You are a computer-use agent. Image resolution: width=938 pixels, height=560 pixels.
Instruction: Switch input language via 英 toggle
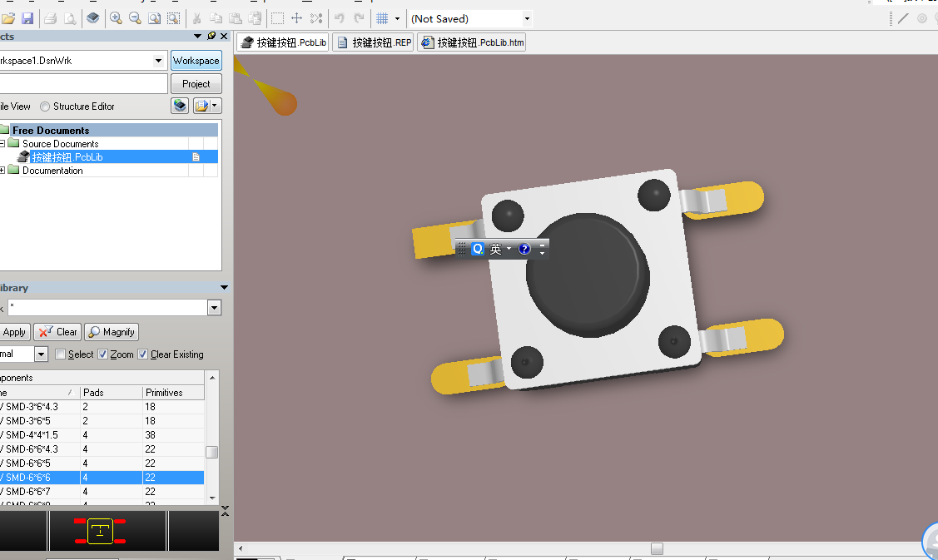pos(495,249)
